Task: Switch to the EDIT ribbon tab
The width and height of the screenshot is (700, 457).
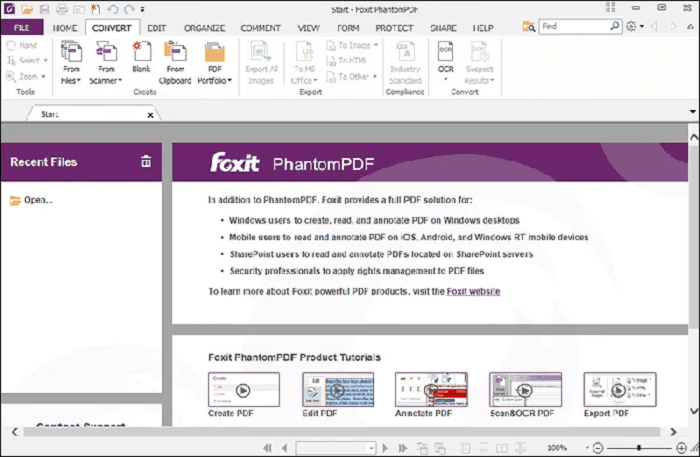Action: tap(157, 28)
